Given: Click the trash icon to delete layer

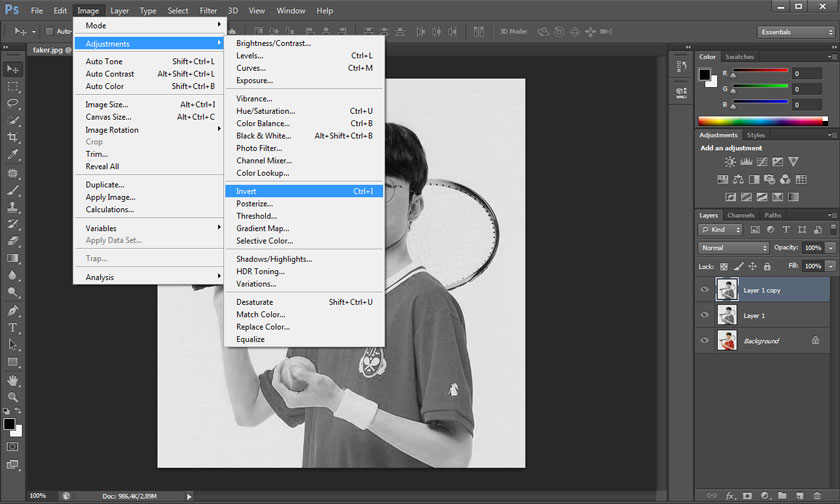Looking at the screenshot, I should (x=816, y=496).
